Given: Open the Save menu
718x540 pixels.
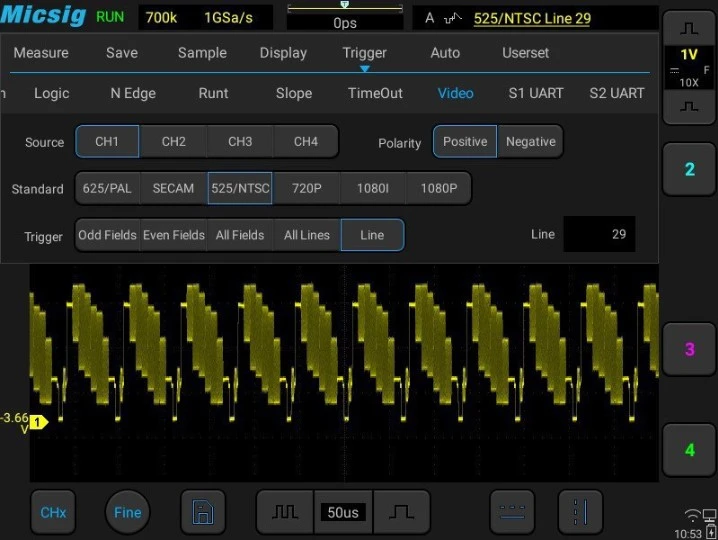Looking at the screenshot, I should point(122,53).
